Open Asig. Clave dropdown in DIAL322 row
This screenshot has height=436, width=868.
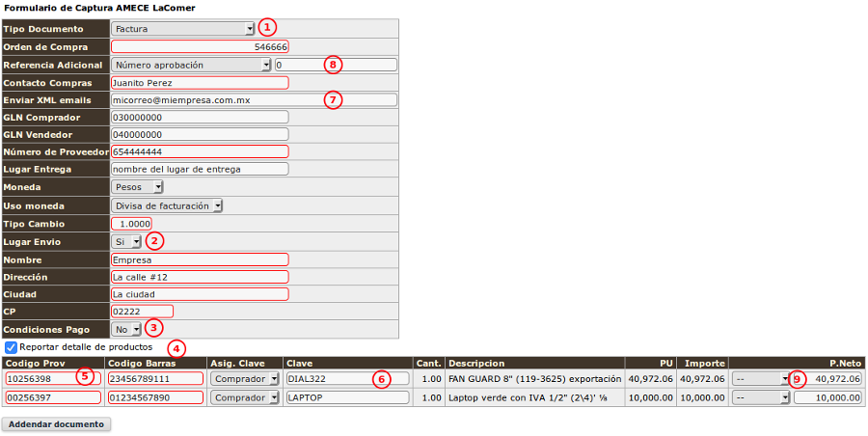click(x=244, y=378)
